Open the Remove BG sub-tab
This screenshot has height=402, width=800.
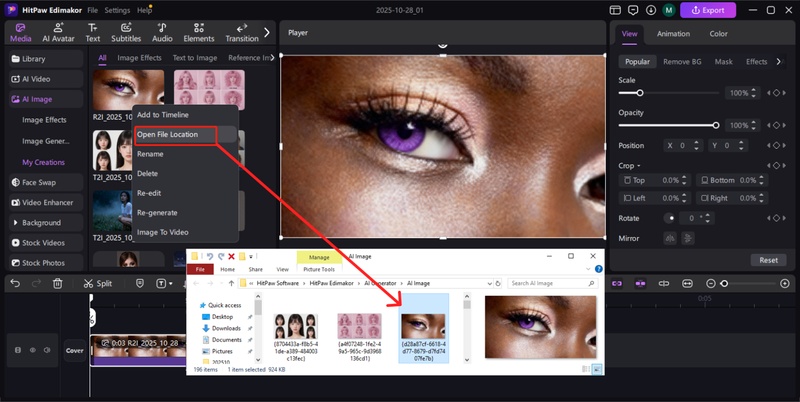tap(682, 61)
